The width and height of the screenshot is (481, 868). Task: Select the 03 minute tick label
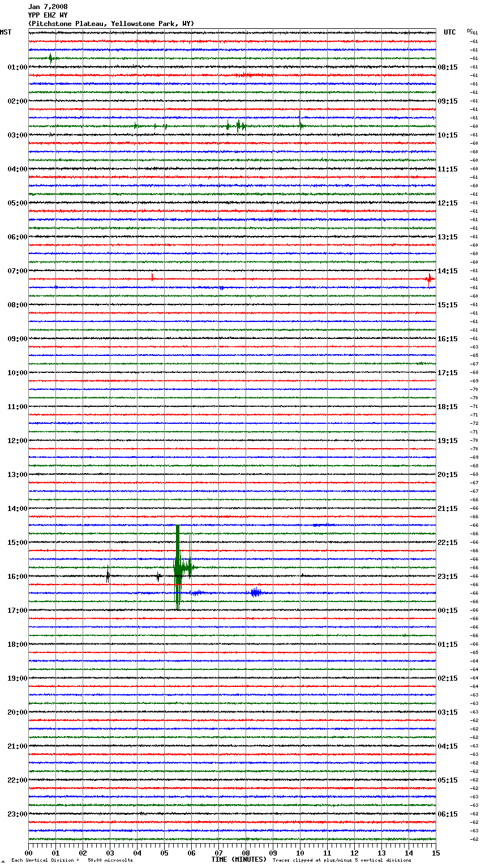(x=110, y=853)
